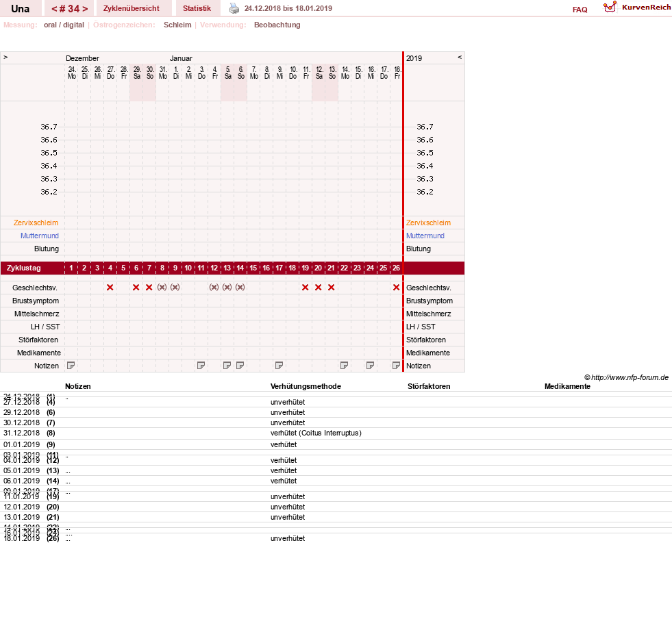The height and width of the screenshot is (632, 672).
Task: Click red X intercourse mark on day 4
Action: pos(110,288)
